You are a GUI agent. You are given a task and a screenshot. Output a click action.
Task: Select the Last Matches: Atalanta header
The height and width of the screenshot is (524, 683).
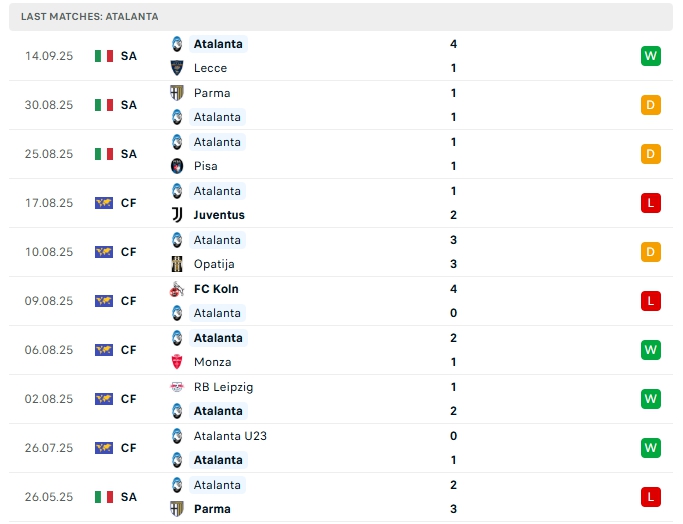click(90, 17)
